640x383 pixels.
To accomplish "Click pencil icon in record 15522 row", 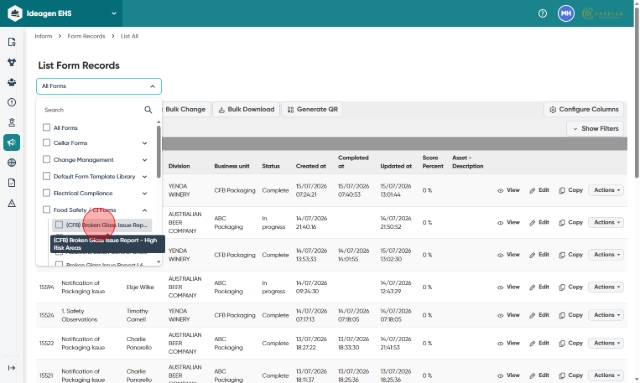I will pos(532,344).
